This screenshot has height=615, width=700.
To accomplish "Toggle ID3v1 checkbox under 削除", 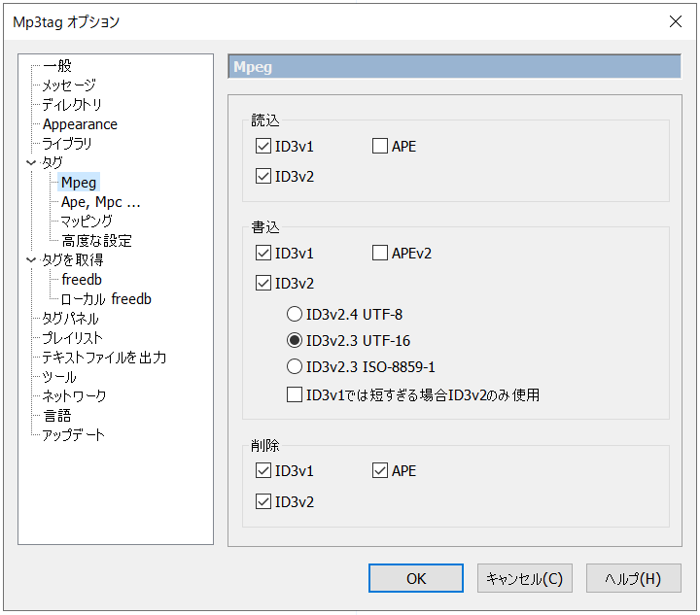I will (262, 470).
